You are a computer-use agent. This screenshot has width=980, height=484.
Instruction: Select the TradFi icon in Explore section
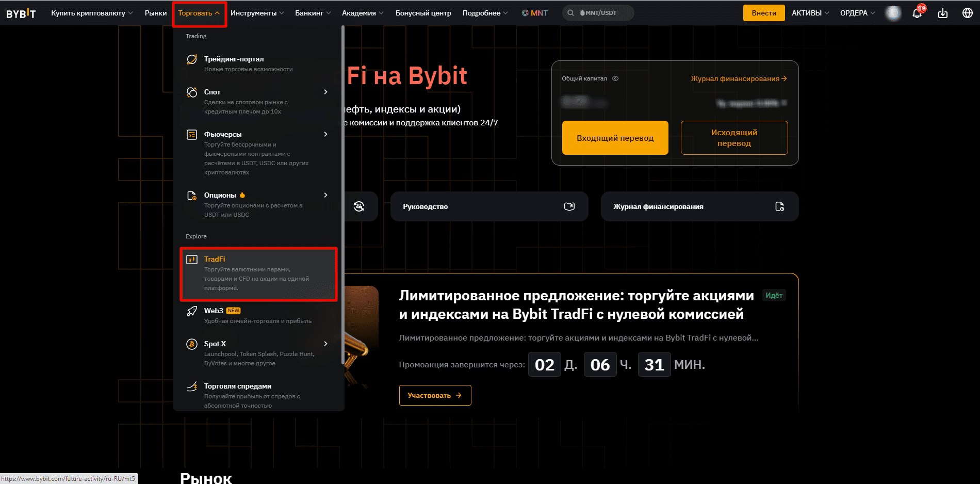192,259
